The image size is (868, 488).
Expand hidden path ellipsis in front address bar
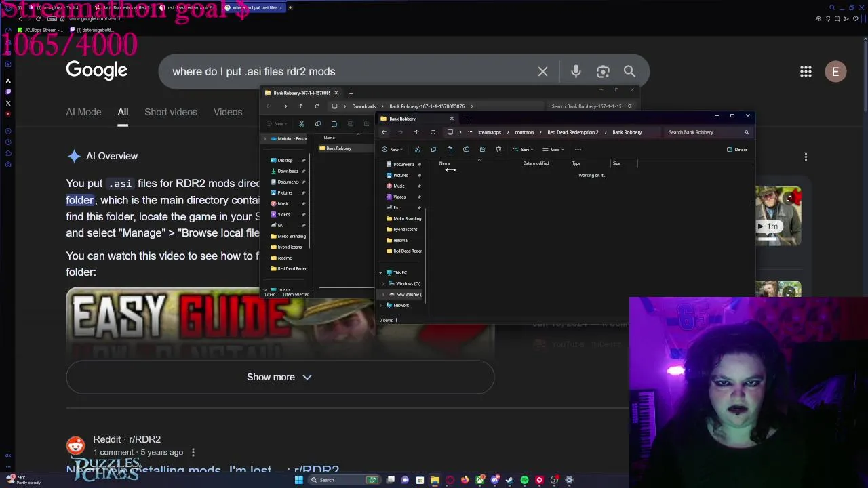[x=470, y=132]
